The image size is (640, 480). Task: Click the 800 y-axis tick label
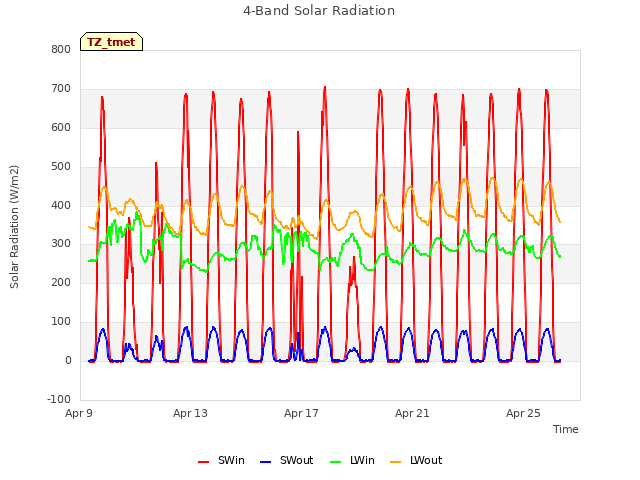61,50
